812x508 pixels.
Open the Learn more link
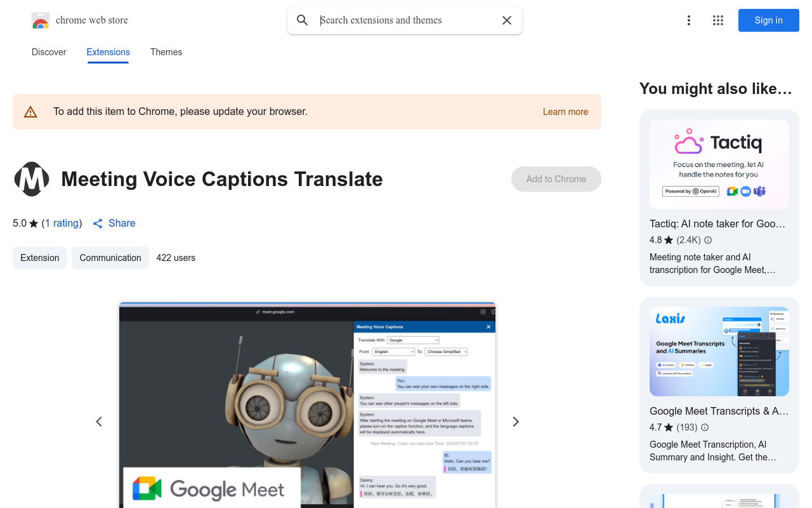pyautogui.click(x=566, y=112)
